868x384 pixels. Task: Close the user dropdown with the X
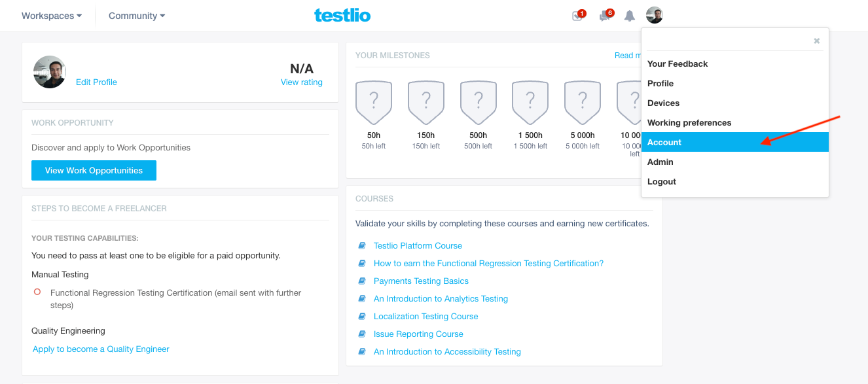click(x=816, y=41)
